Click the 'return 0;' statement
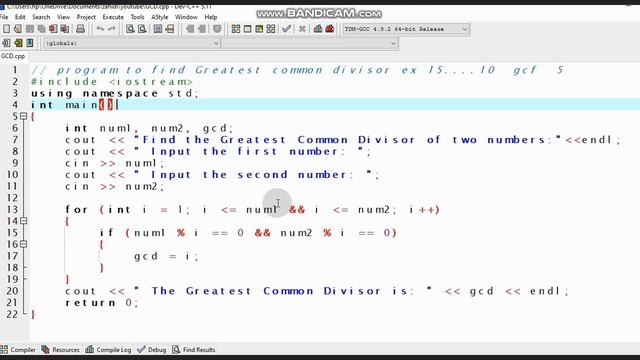The width and height of the screenshot is (640, 360). coord(102,303)
